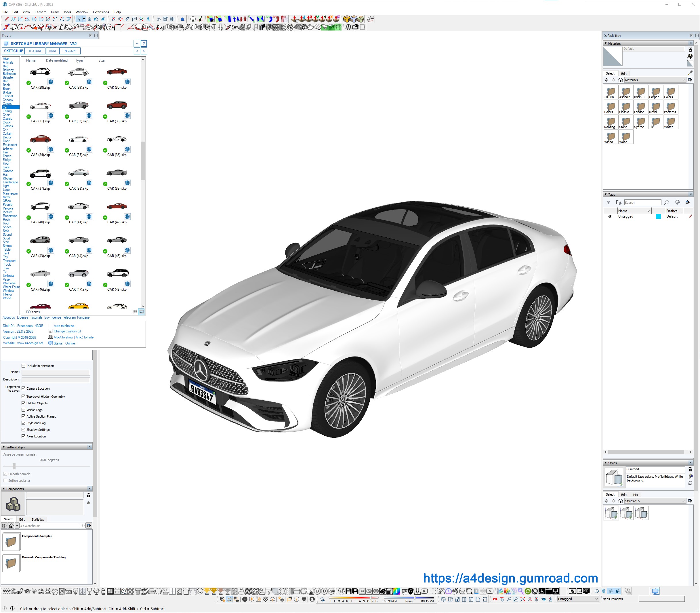This screenshot has height=613, width=700.
Task: Select the Line pencil tool
Action: click(x=7, y=19)
